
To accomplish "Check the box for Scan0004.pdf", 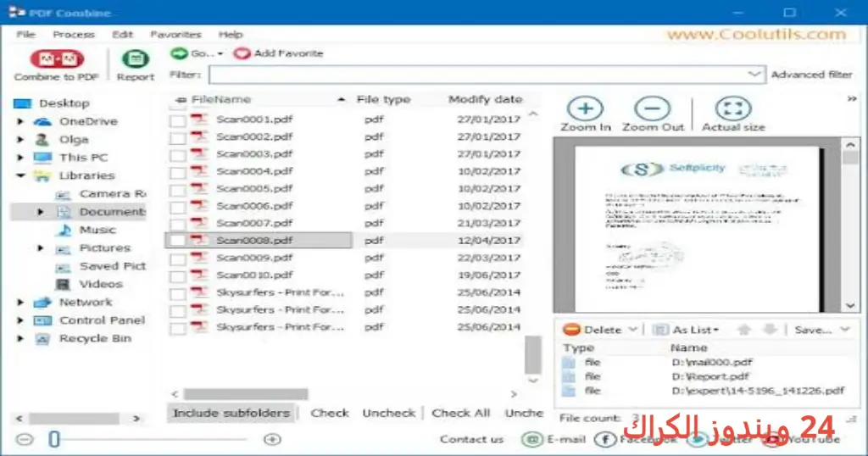I will 178,173.
